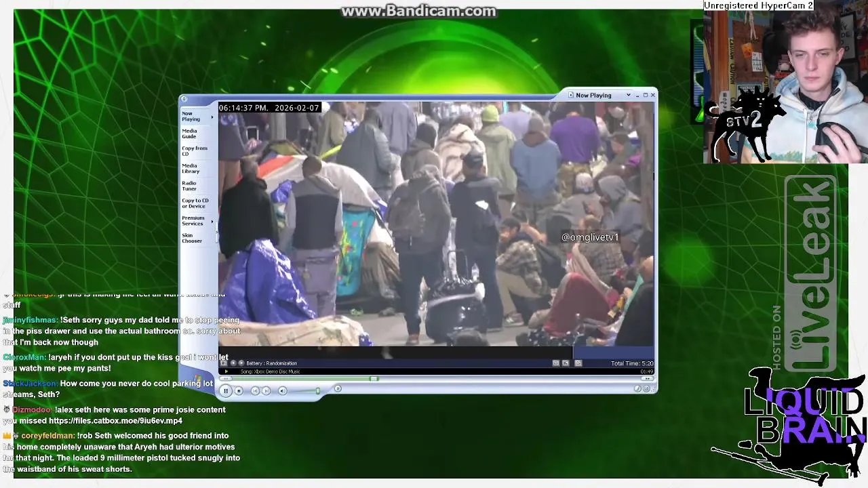Expand the Now Playing tab arrow

coord(212,117)
